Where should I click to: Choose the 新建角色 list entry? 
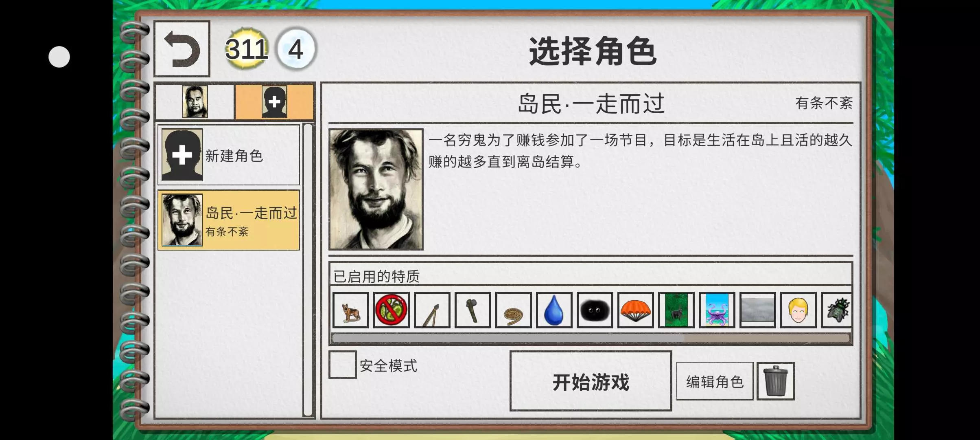(229, 155)
